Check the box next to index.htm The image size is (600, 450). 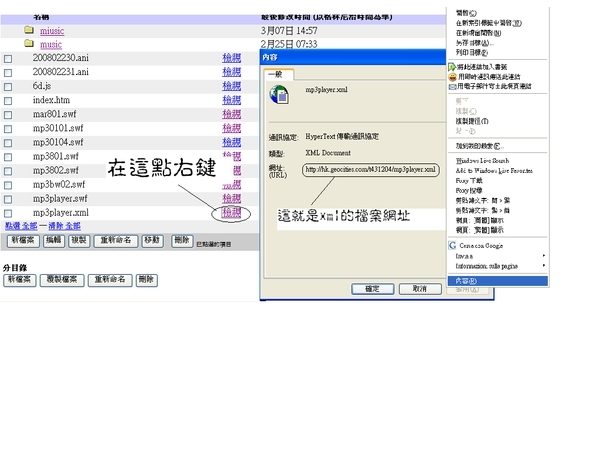(8, 101)
